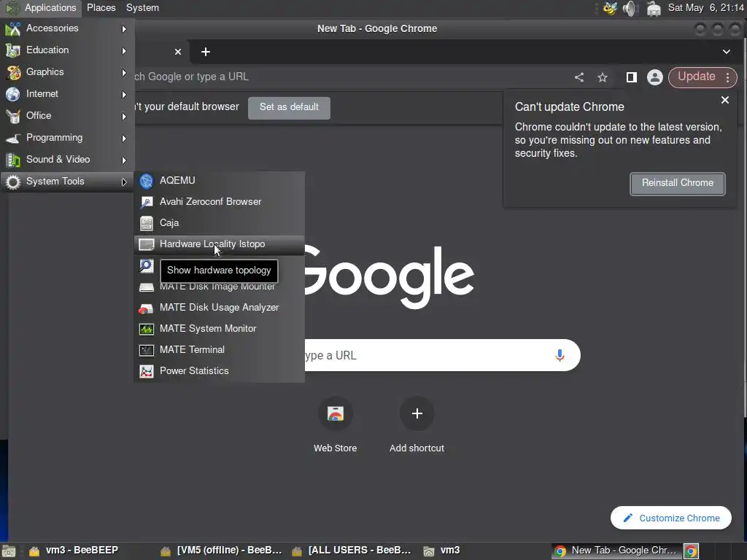The width and height of the screenshot is (747, 560).
Task: Open the Internet category
Action: (x=66, y=94)
